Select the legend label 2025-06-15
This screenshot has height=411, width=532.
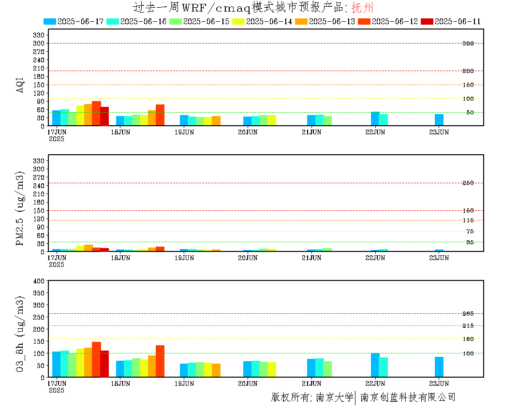206,21
